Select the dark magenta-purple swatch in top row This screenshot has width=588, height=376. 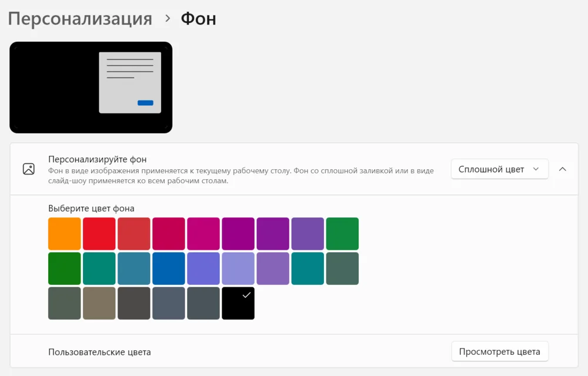[x=238, y=234]
